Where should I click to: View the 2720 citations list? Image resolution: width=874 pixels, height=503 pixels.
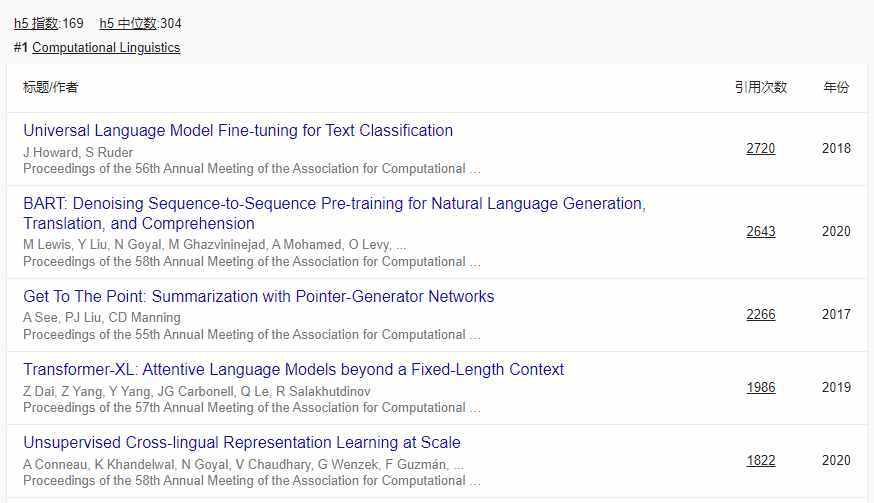760,148
